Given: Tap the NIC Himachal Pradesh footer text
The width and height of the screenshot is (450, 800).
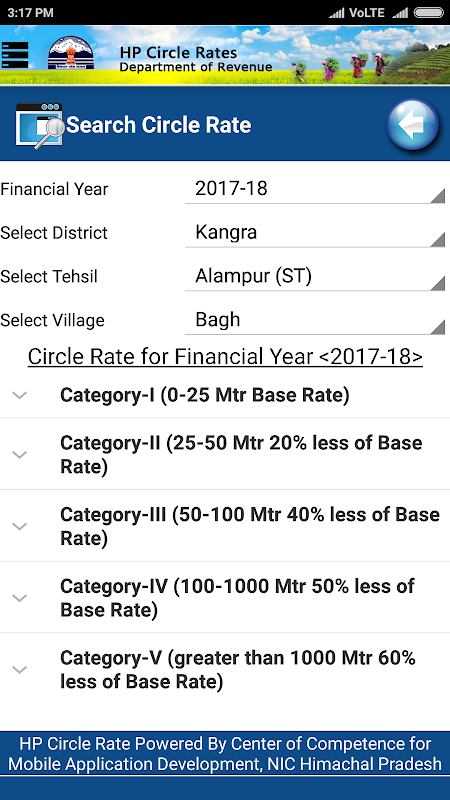Looking at the screenshot, I should (225, 754).
